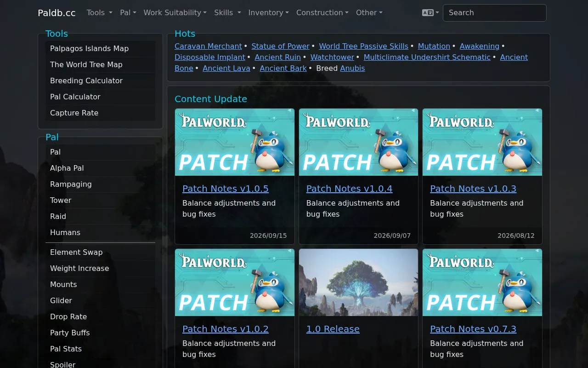Select Raid in the Pal sidebar
The width and height of the screenshot is (588, 368).
click(x=100, y=217)
